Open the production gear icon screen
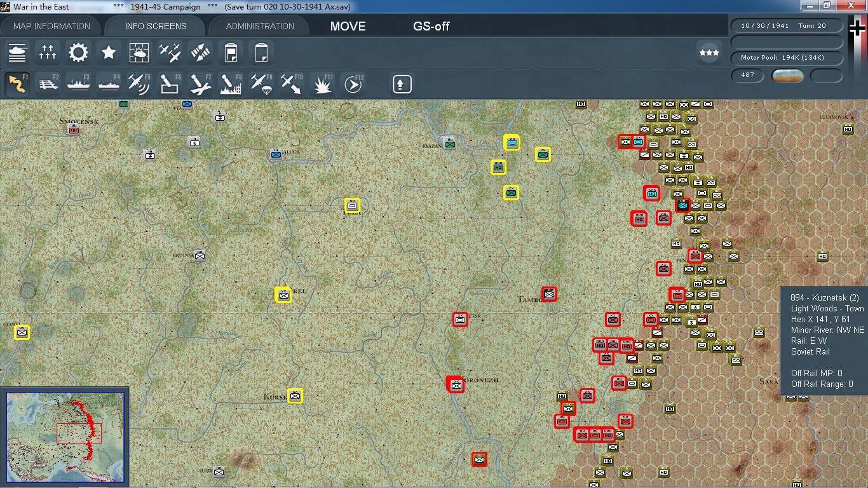The width and height of the screenshot is (868, 488). coord(78,53)
